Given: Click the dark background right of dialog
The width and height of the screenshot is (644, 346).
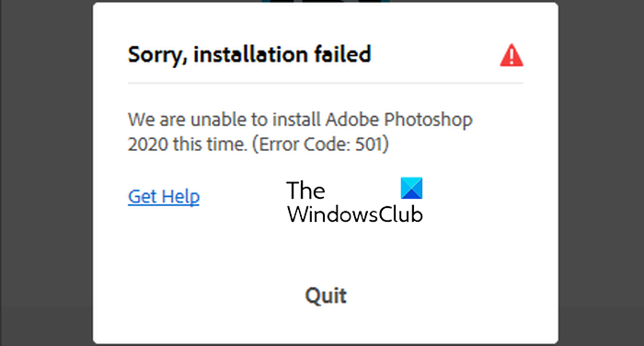Looking at the screenshot, I should [602, 173].
